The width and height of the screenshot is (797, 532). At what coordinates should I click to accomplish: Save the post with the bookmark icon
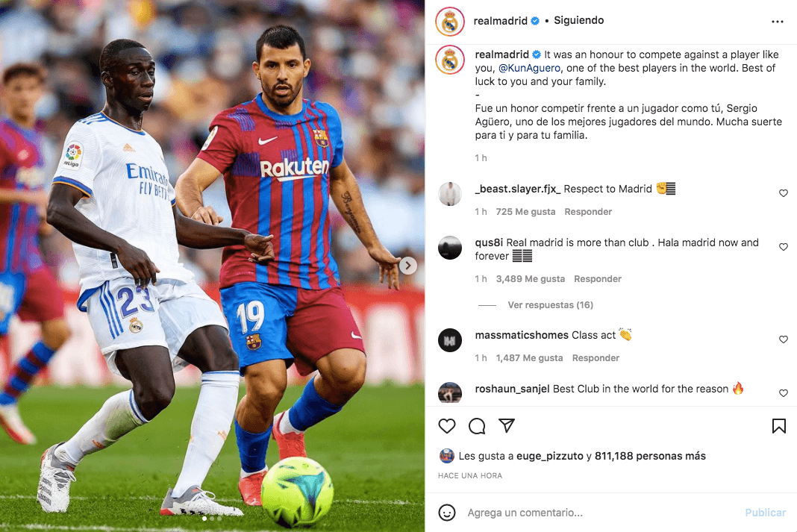[778, 426]
